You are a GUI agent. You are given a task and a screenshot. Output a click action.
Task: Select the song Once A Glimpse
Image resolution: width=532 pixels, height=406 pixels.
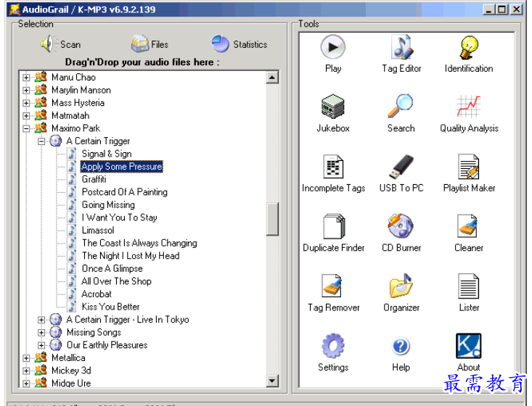click(112, 268)
